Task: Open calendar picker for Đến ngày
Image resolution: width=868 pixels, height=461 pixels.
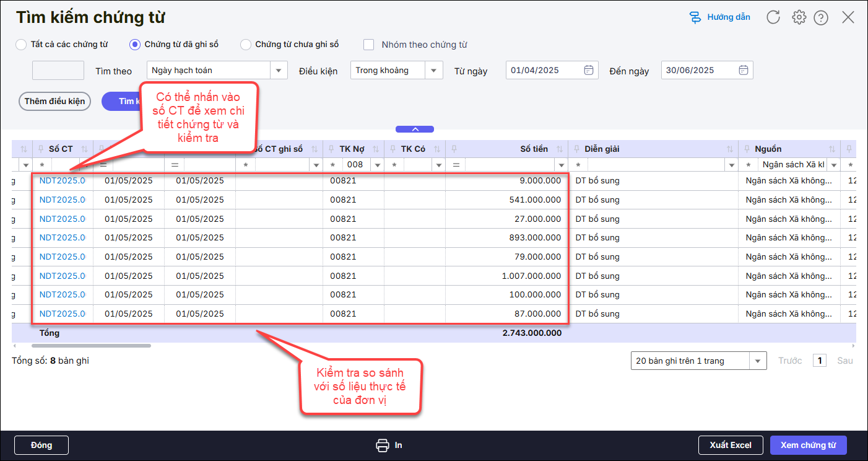Action: [744, 70]
